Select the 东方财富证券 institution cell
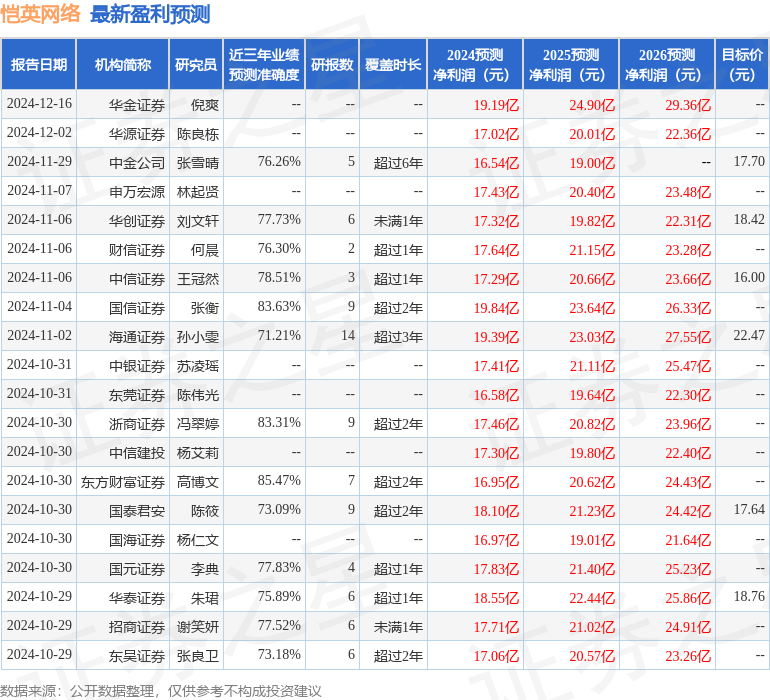Image resolution: width=770 pixels, height=700 pixels. click(x=123, y=482)
